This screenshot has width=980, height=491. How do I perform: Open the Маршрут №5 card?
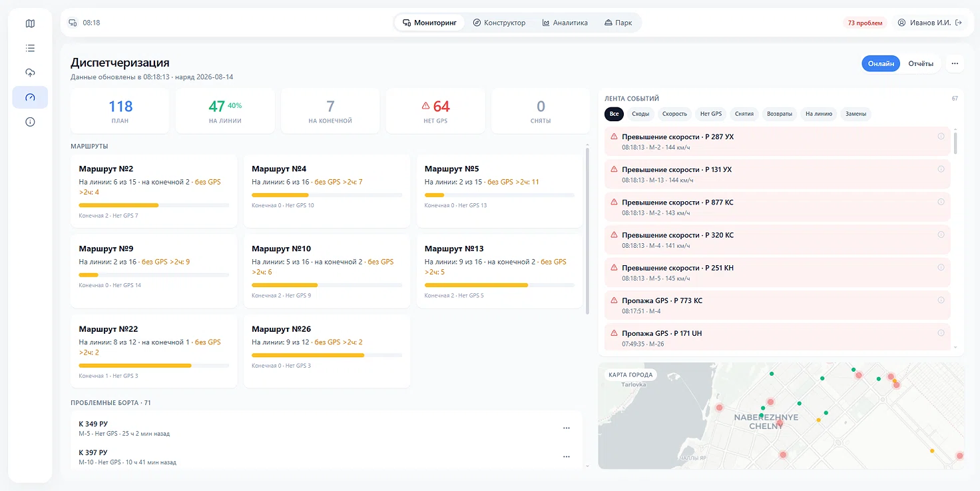499,191
